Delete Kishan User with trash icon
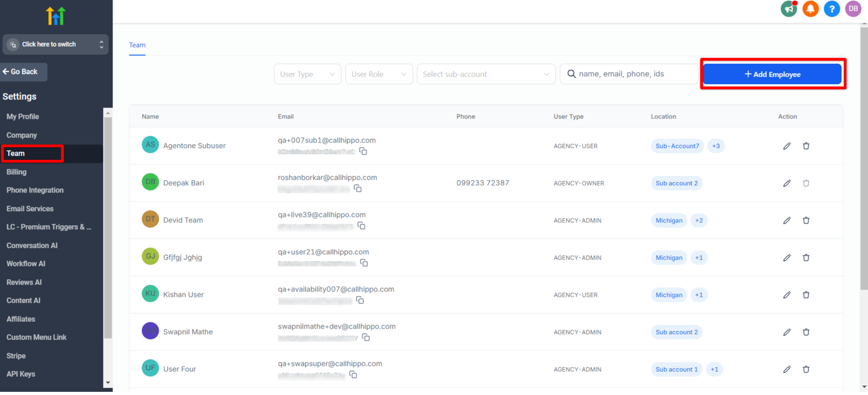The width and height of the screenshot is (868, 395). click(x=806, y=295)
